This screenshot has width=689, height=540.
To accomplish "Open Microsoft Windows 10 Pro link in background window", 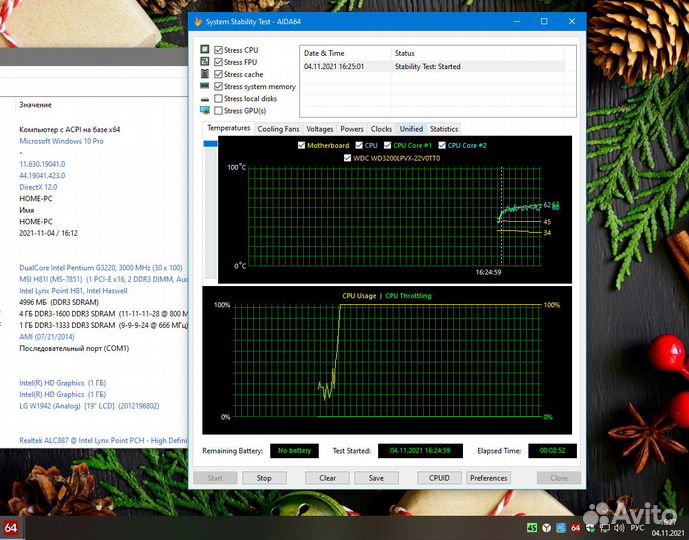I will [62, 141].
